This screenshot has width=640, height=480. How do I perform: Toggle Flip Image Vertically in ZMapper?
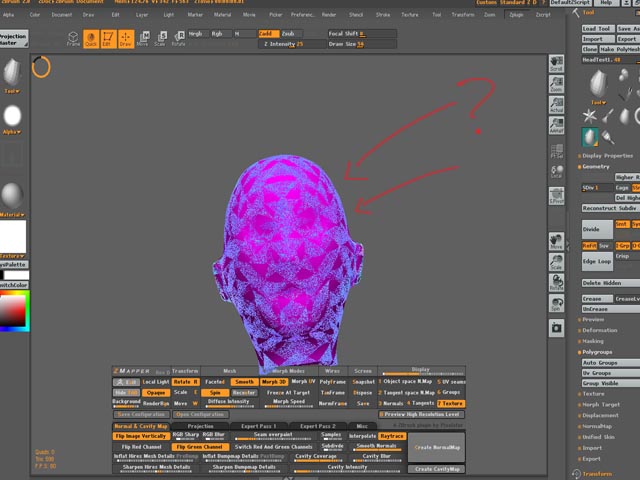(140, 436)
